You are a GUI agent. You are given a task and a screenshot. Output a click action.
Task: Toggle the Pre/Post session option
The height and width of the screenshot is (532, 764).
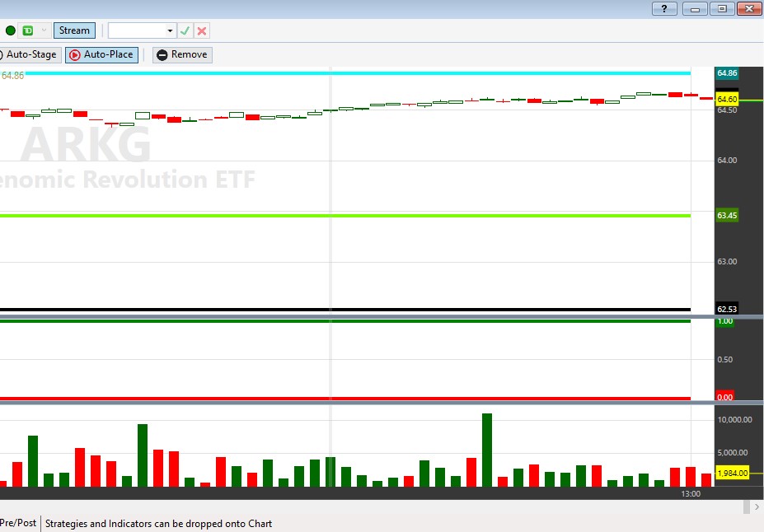pos(18,523)
